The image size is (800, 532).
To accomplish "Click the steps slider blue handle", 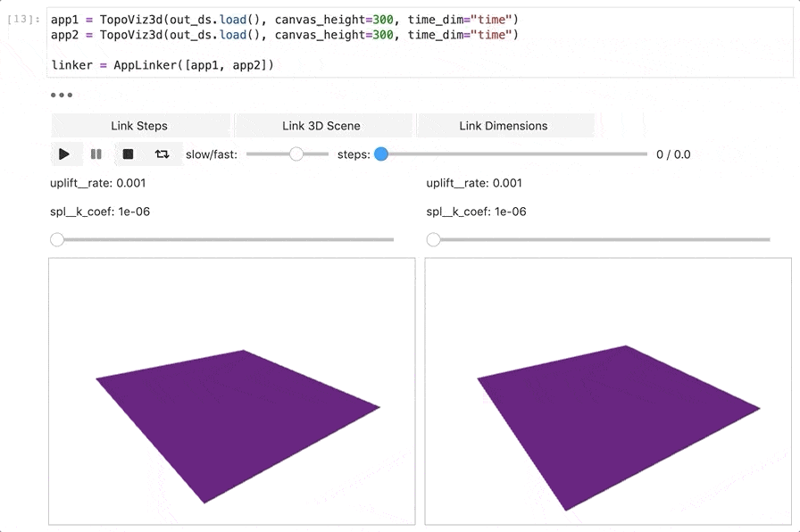I will click(x=381, y=154).
